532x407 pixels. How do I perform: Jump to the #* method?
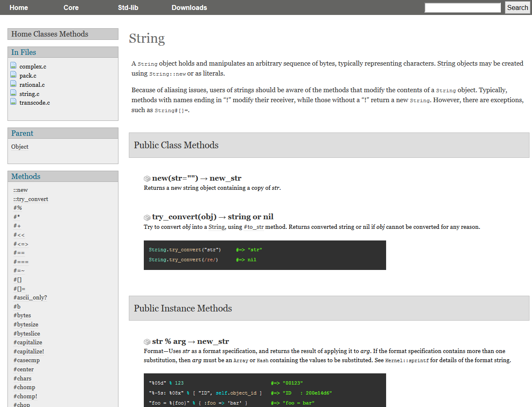17,217
